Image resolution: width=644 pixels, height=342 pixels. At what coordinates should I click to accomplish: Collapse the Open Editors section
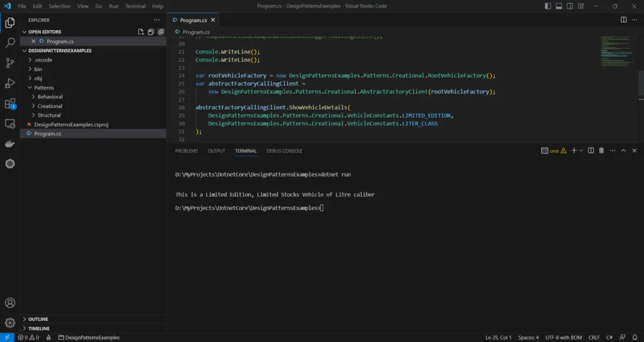(x=25, y=31)
